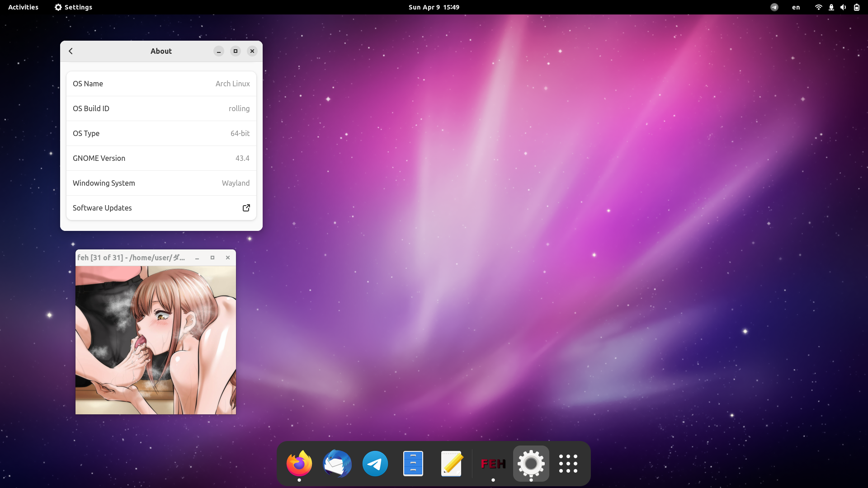Open the Activities overview

(23, 7)
